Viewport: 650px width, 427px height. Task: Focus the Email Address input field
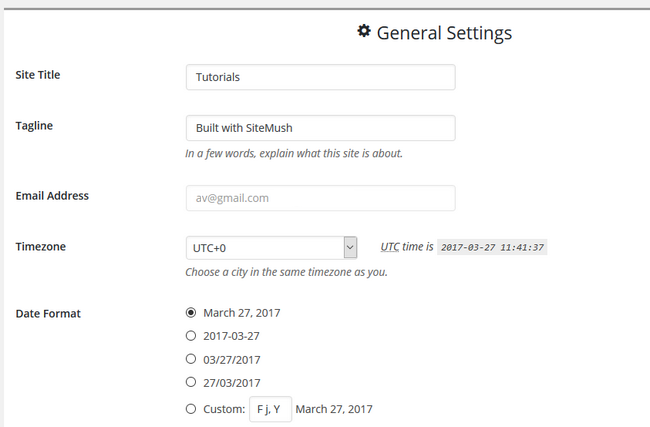[320, 198]
